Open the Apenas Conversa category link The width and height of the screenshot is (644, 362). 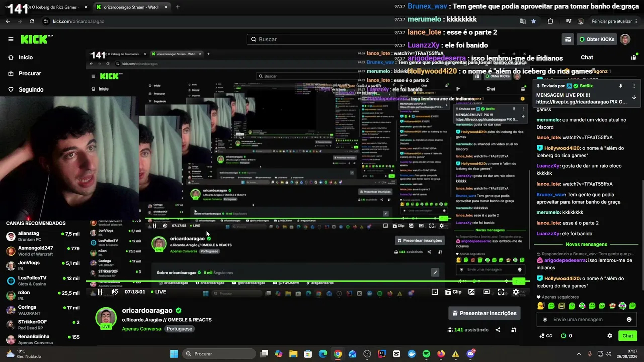tap(141, 329)
